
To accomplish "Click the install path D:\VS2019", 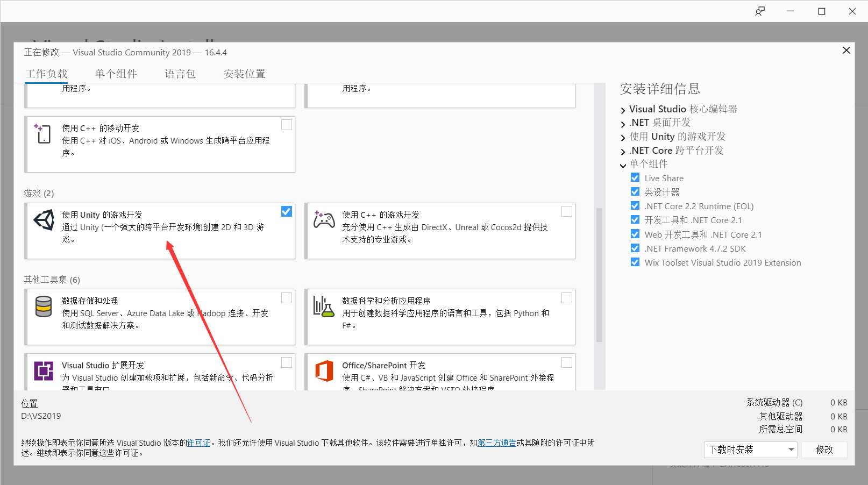I will click(41, 416).
